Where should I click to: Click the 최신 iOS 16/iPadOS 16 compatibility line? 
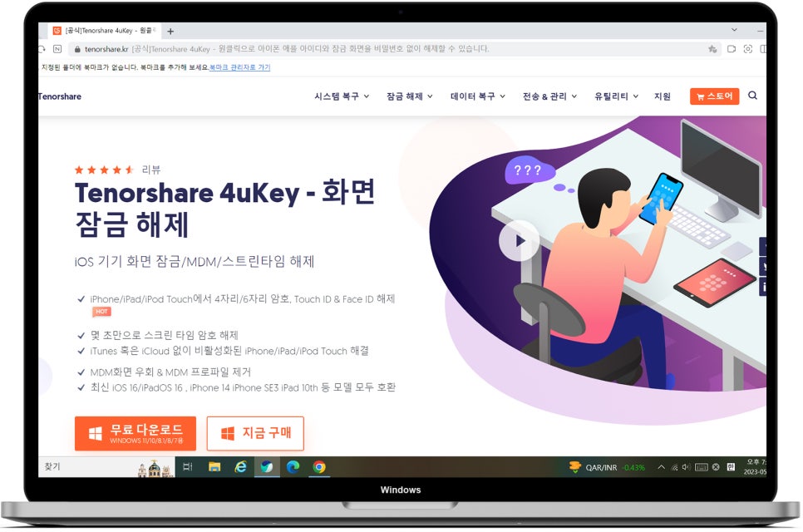point(243,387)
